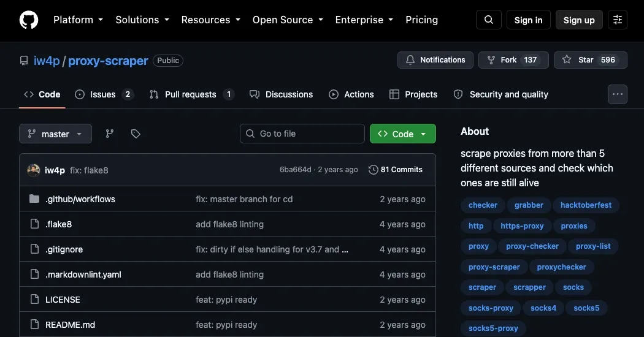The image size is (644, 337).
Task: Open the iw4p owner link
Action: pos(47,61)
